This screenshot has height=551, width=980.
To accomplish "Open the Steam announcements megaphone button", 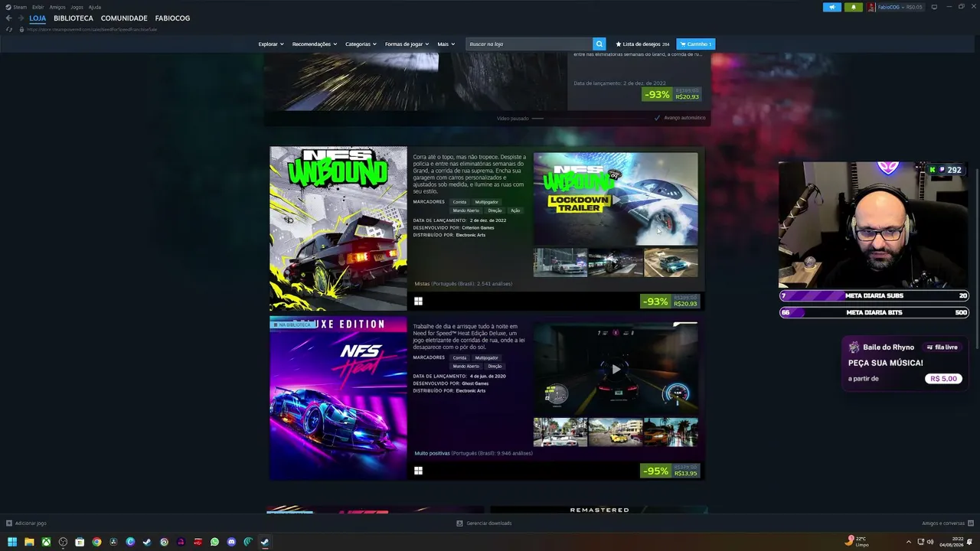I will pos(832,7).
